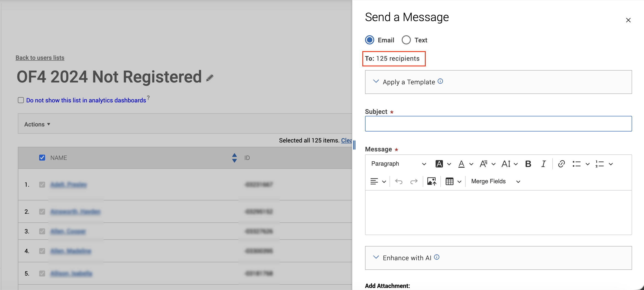This screenshot has height=290, width=644.
Task: Open the bulleted list style dropdown
Action: point(587,164)
